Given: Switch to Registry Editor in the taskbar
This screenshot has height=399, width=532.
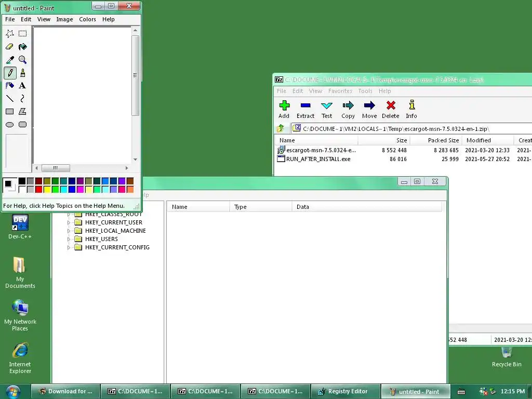Looking at the screenshot, I should pos(345,391).
